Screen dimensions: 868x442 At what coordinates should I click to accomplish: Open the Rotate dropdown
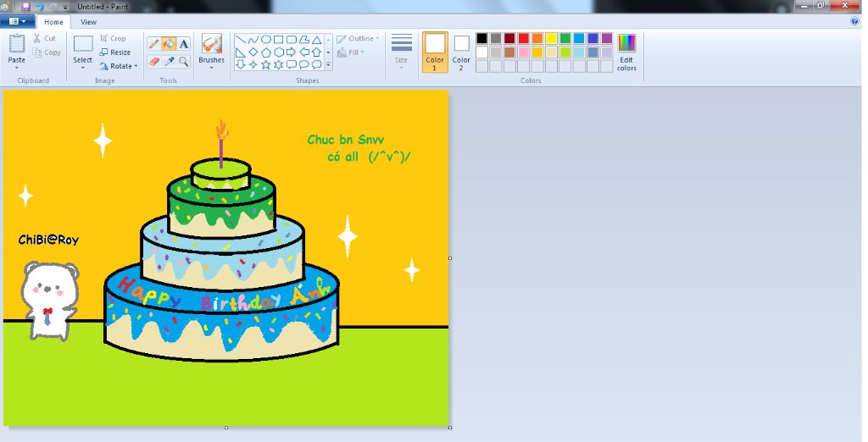pos(119,66)
